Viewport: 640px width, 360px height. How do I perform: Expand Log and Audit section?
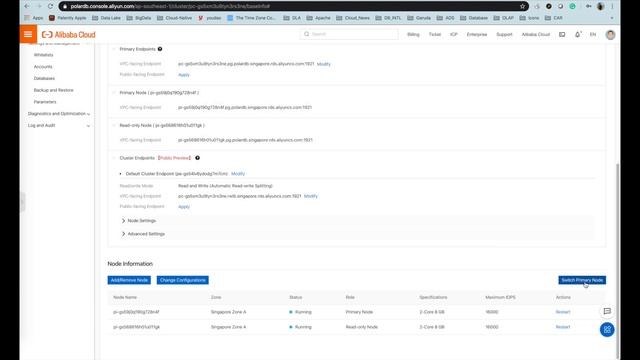pyautogui.click(x=59, y=126)
